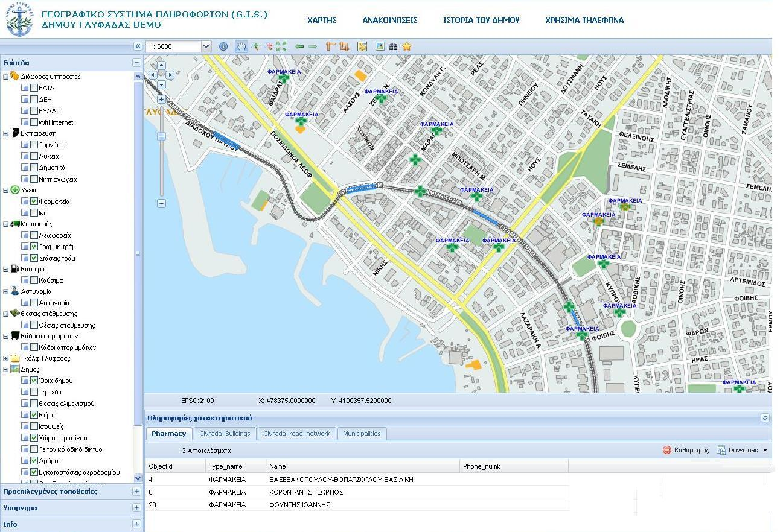This screenshot has height=532, width=783.
Task: Click the municipality logo in the header
Action: click(x=19, y=19)
